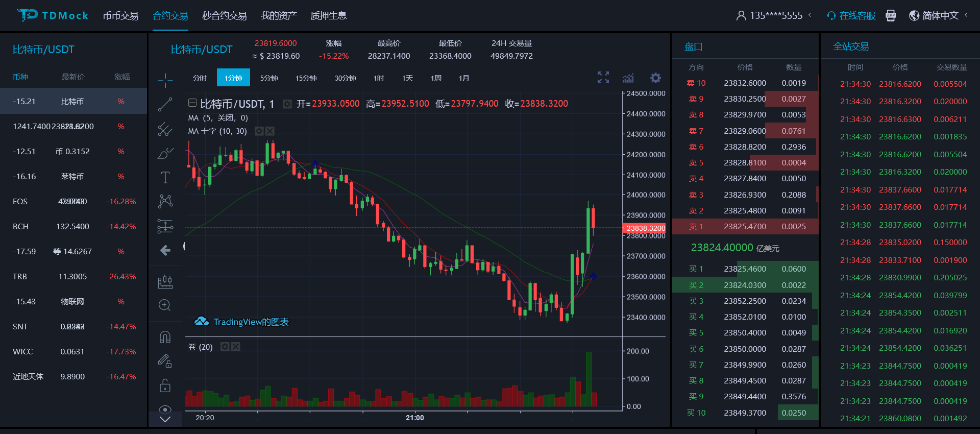The width and height of the screenshot is (980, 434).
Task: Toggle the lock all drawings padlock
Action: click(x=165, y=385)
